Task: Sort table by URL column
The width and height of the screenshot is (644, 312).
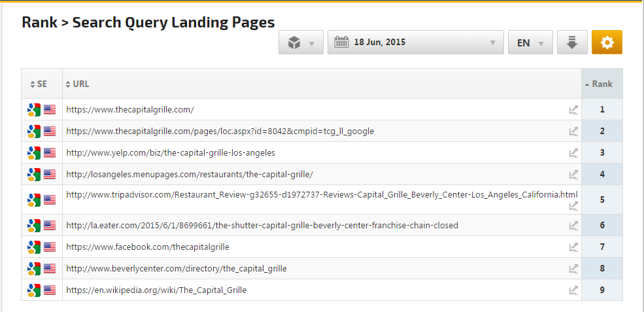Action: (77, 84)
